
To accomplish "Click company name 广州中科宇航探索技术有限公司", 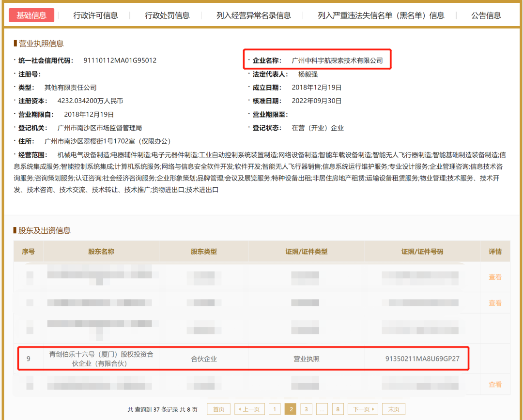I will (x=337, y=60).
